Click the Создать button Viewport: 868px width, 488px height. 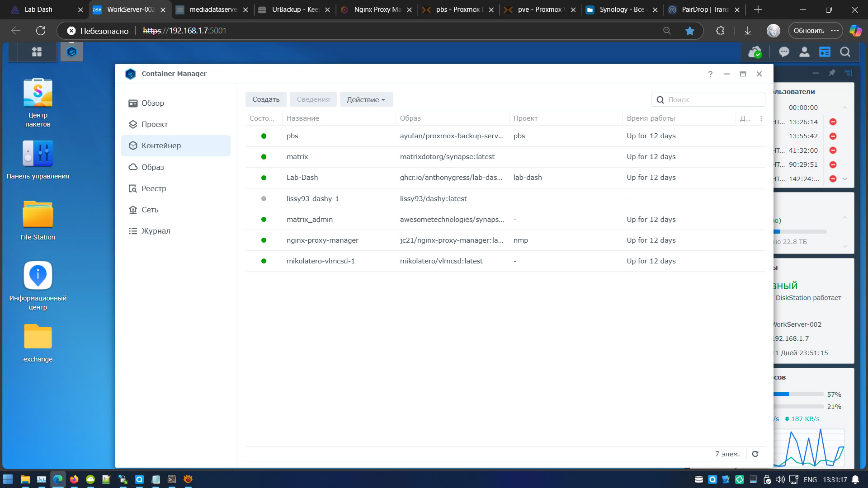pos(266,99)
